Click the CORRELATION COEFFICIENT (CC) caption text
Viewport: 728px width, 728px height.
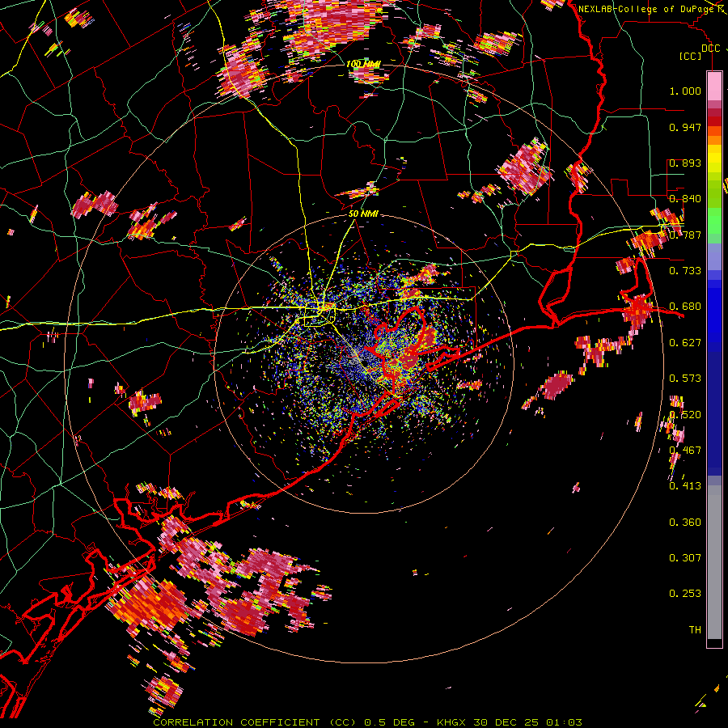coord(255,722)
